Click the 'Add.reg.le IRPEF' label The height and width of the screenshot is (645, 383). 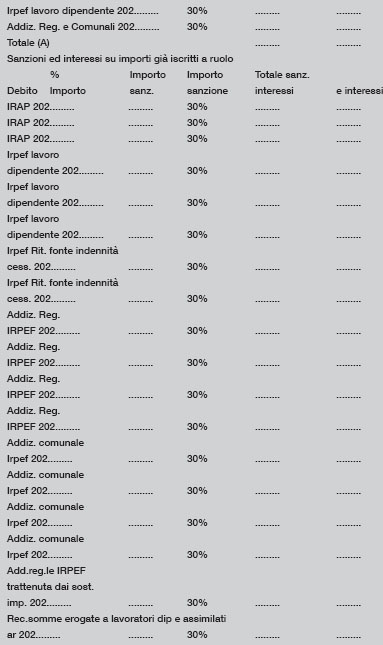46,571
